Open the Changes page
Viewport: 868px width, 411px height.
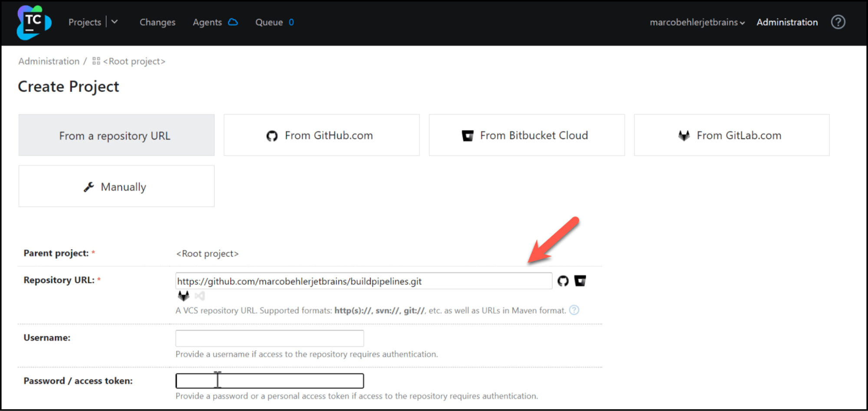click(157, 22)
